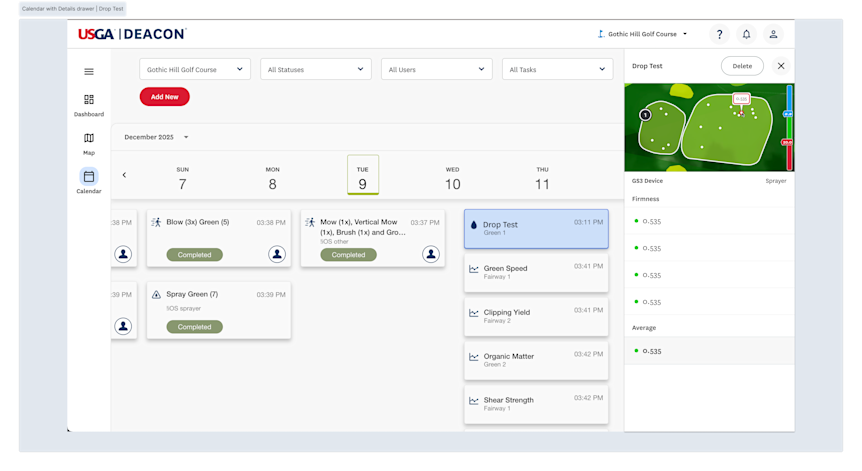Click chart icon on Green Speed entry

[x=473, y=269]
